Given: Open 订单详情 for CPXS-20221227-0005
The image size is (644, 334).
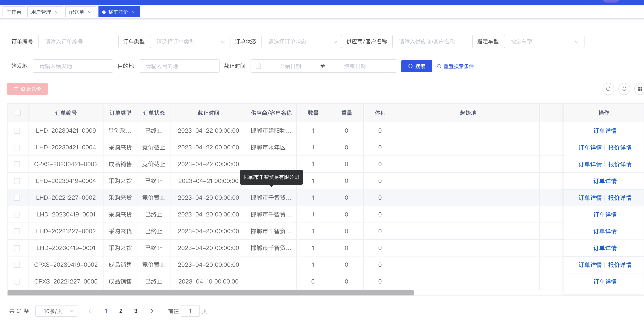Looking at the screenshot, I should click(605, 281).
